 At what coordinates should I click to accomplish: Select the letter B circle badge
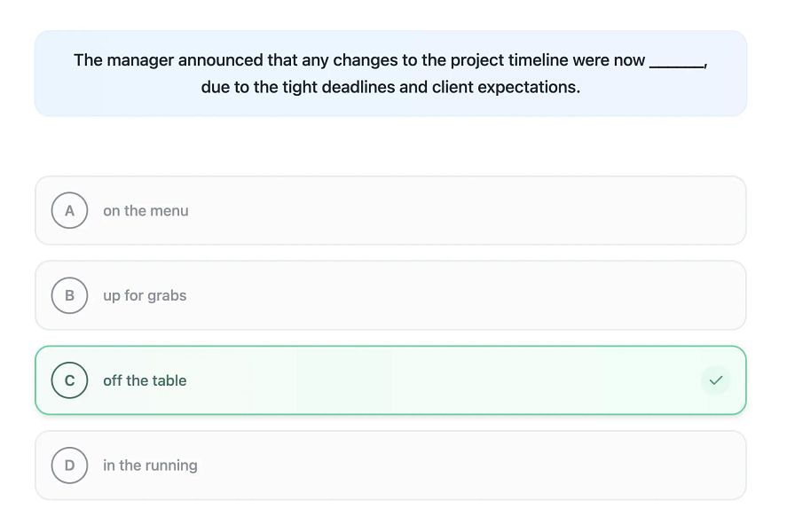pos(70,296)
